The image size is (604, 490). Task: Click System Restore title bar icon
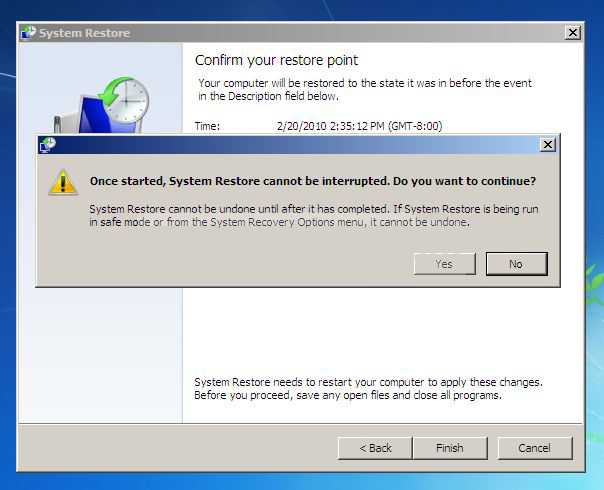(x=29, y=33)
